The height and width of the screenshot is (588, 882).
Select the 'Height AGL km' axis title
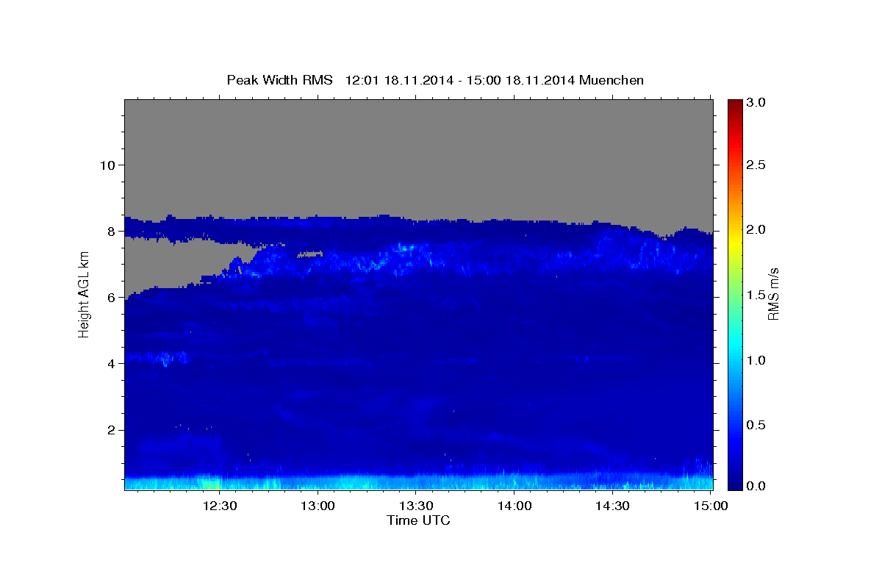pyautogui.click(x=84, y=294)
